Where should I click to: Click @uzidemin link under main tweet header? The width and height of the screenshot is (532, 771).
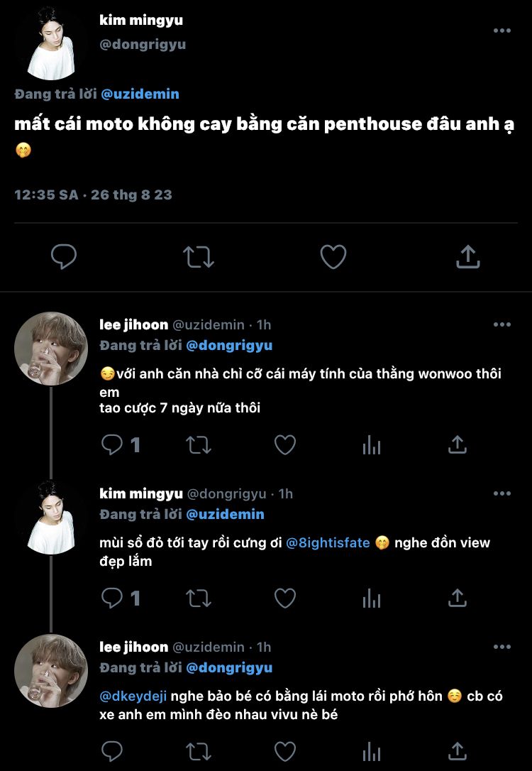coord(140,94)
